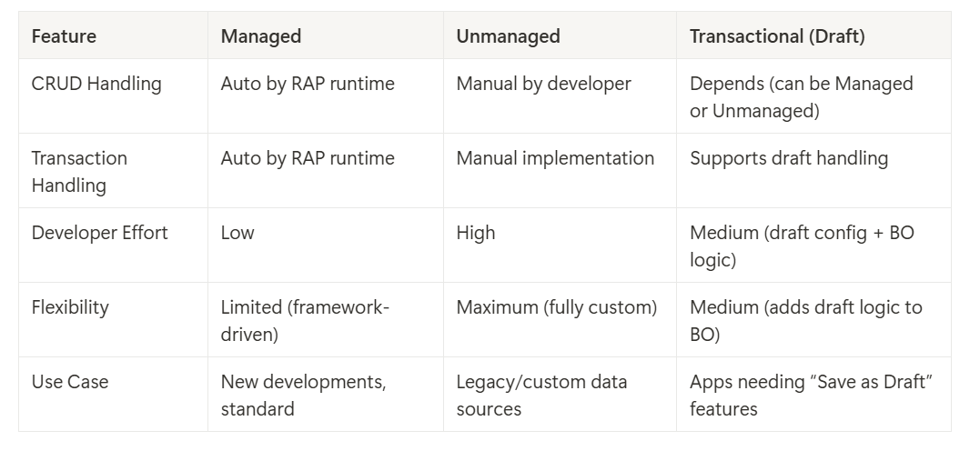Select the 'Manual implementation' cell
Viewport: 980px width, 451px height.
point(560,171)
